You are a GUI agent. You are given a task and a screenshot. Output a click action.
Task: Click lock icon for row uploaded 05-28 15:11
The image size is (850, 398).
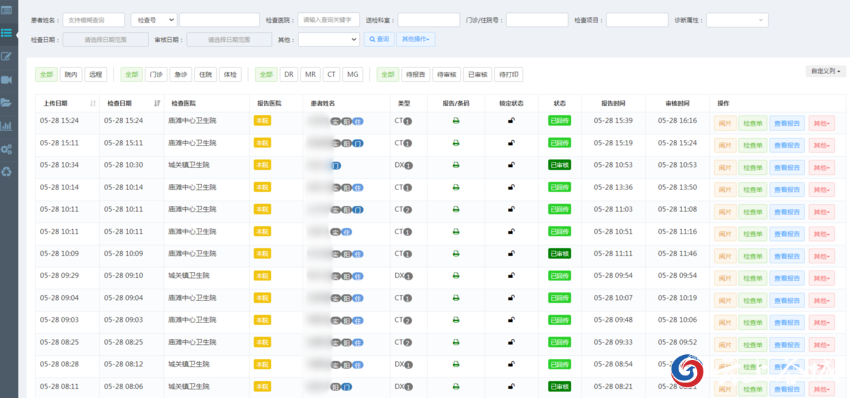[x=511, y=143]
